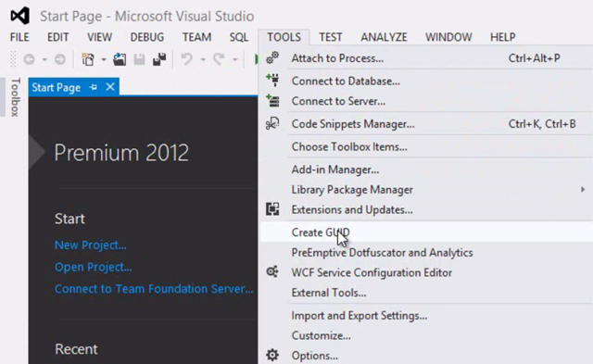The image size is (593, 364).
Task: Select Attach to Process menu item
Action: (x=426, y=58)
